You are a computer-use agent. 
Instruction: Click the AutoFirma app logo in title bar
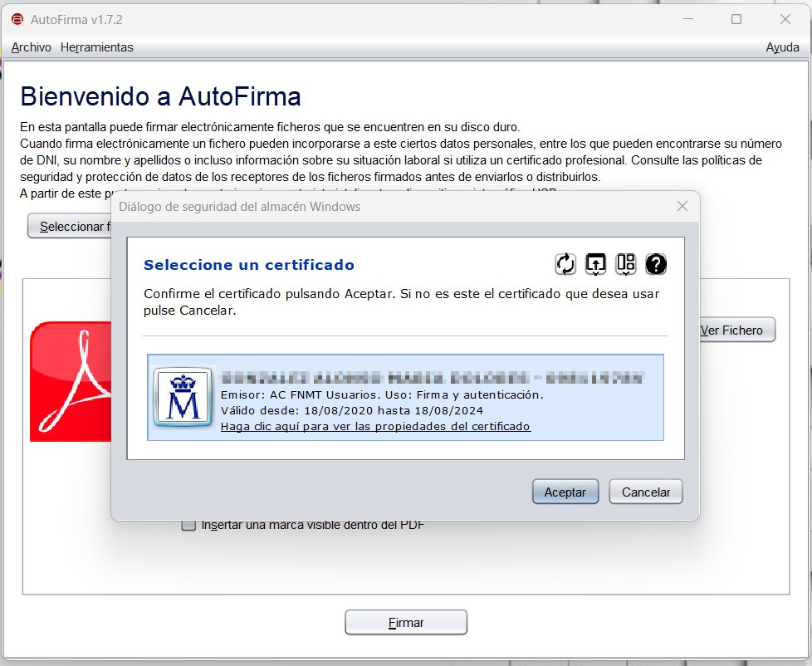point(17,20)
